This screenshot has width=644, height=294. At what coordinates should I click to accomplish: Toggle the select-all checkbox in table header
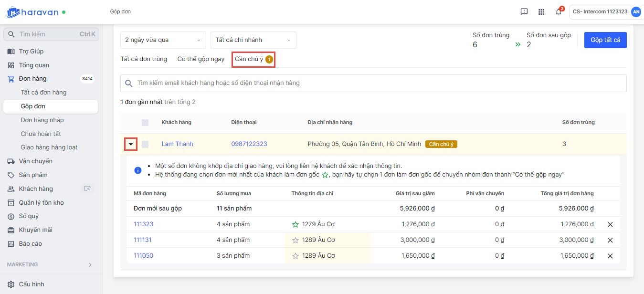[x=145, y=123]
